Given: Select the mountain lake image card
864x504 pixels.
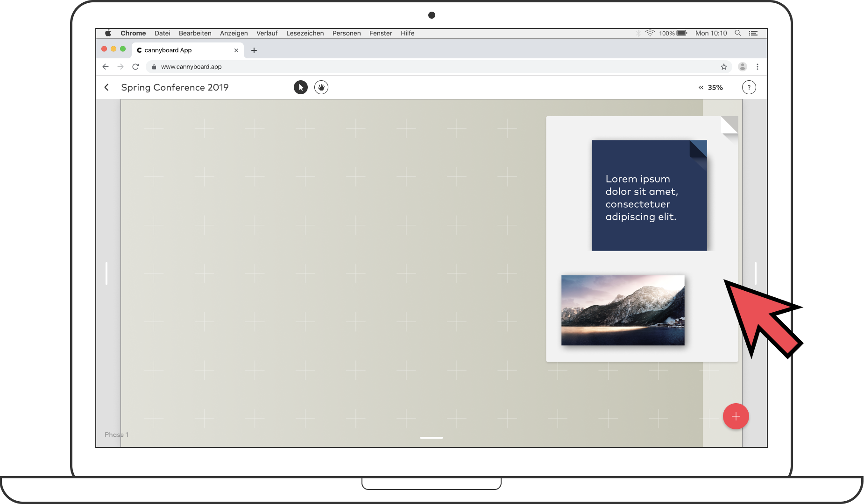Looking at the screenshot, I should pos(623,310).
